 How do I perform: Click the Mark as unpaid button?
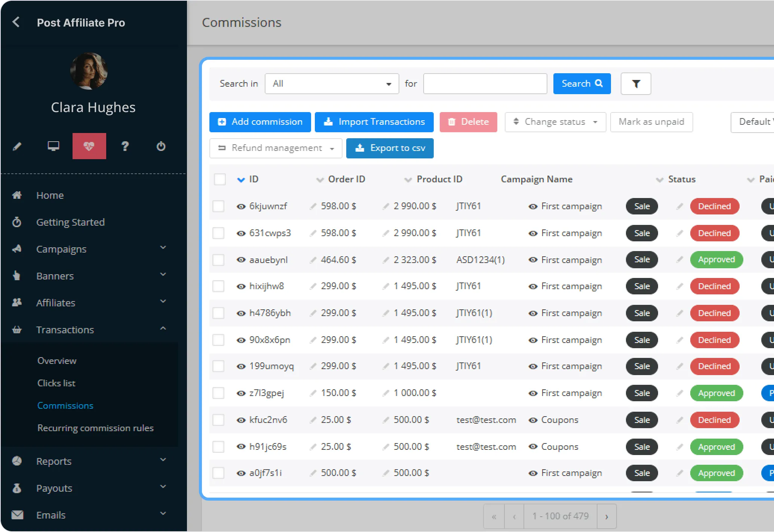[651, 122]
